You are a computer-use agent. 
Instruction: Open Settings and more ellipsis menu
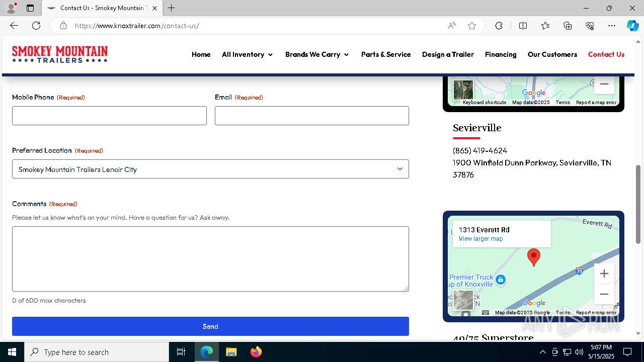[x=612, y=26]
